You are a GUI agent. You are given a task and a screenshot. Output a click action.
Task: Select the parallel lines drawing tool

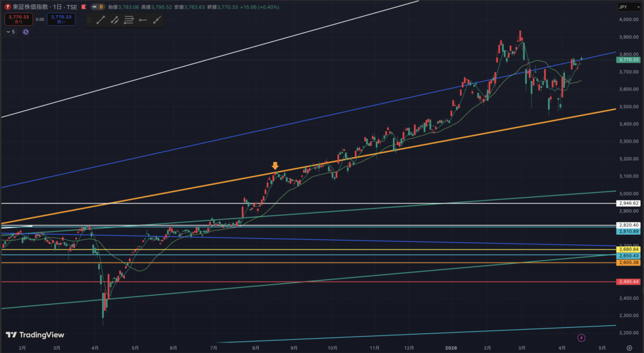tap(128, 20)
